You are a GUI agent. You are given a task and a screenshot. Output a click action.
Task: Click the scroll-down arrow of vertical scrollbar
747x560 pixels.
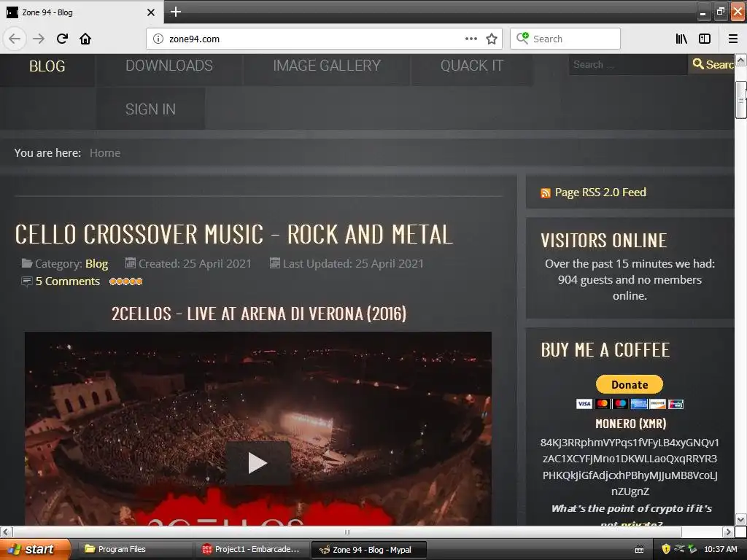pyautogui.click(x=741, y=519)
